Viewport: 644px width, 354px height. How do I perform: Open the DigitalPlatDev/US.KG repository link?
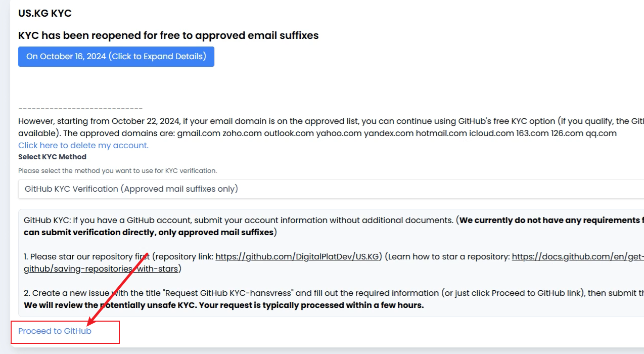point(297,257)
